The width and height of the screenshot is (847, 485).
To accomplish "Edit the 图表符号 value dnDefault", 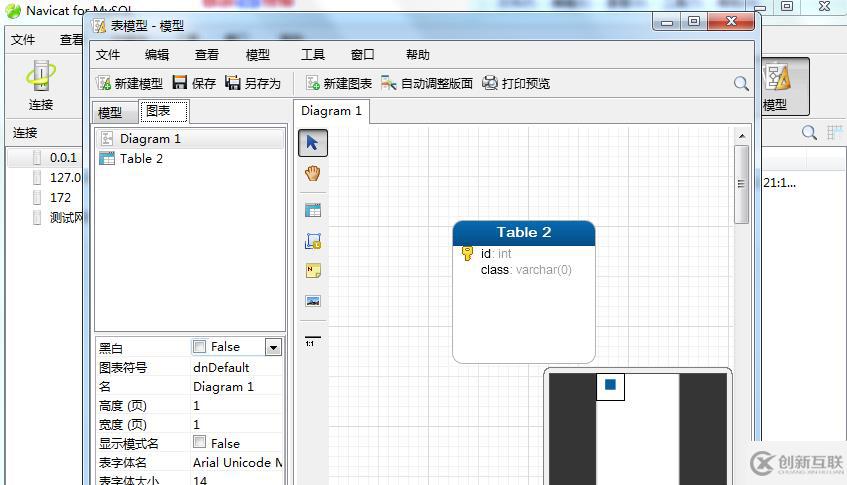I will (x=237, y=367).
